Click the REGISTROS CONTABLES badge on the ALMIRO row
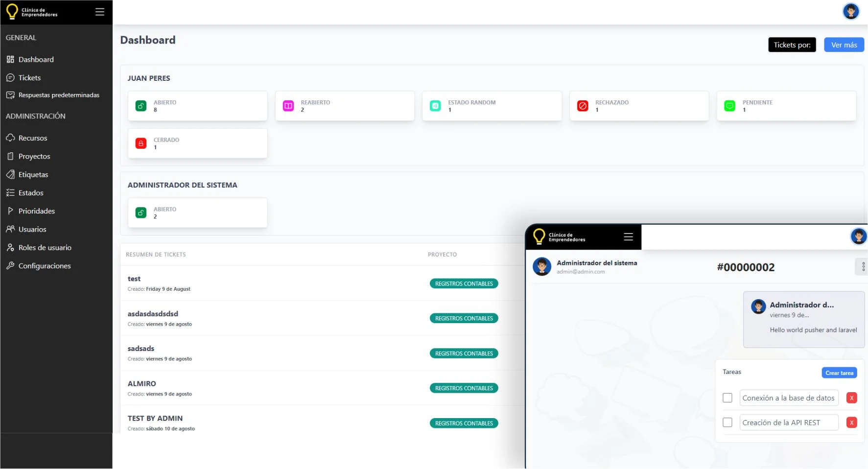 click(464, 388)
